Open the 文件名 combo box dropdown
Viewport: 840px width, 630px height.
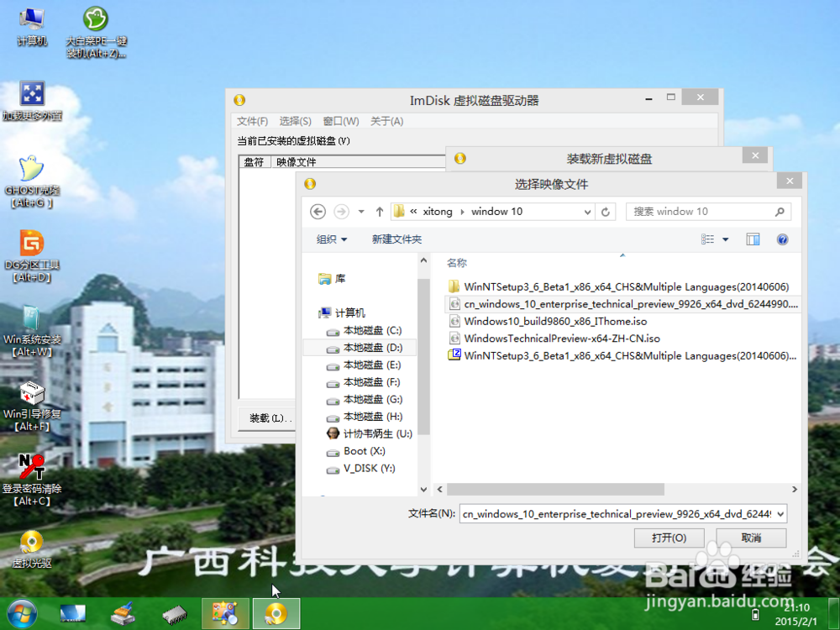780,514
